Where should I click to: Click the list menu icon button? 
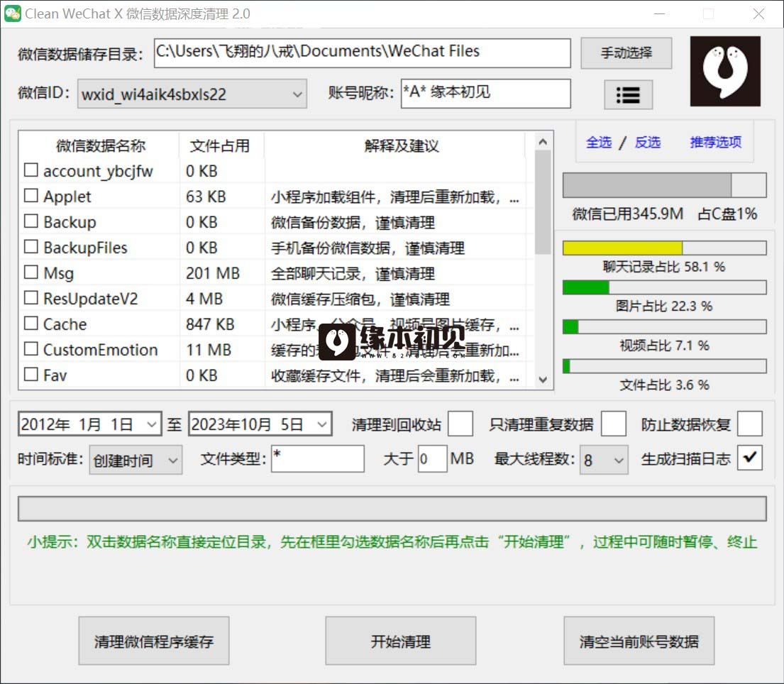point(628,94)
